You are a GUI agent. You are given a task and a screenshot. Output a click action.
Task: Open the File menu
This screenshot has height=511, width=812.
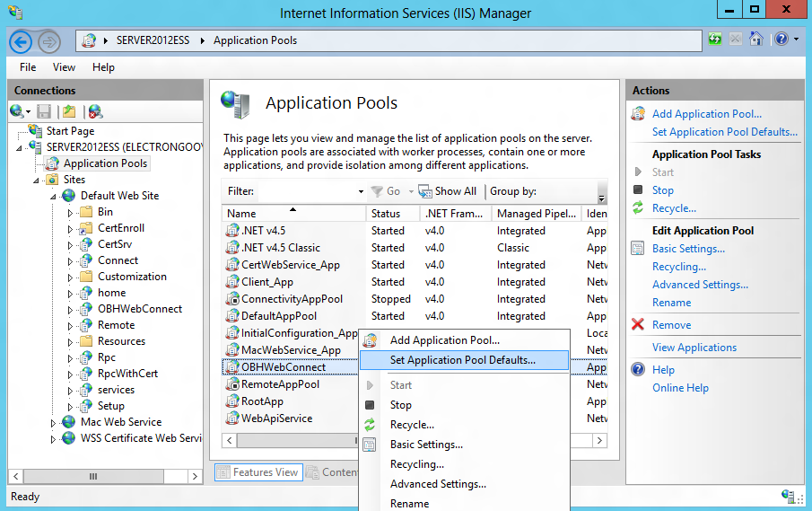click(28, 67)
